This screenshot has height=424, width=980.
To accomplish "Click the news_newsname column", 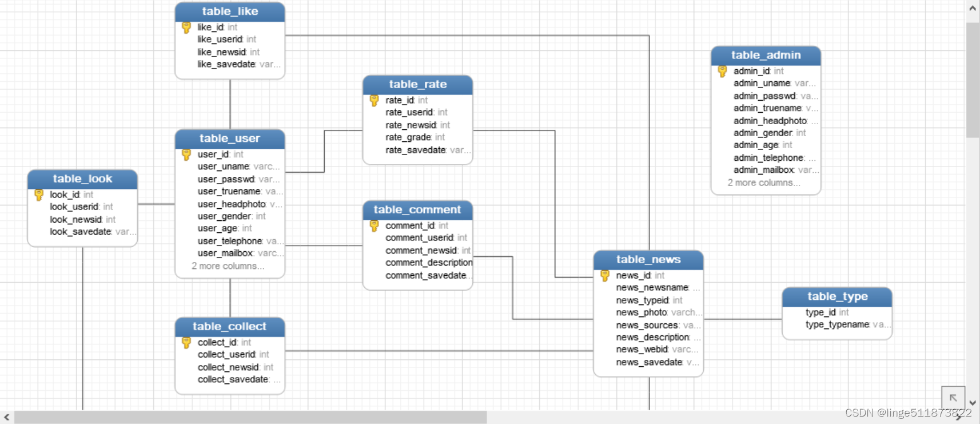I will (x=658, y=288).
